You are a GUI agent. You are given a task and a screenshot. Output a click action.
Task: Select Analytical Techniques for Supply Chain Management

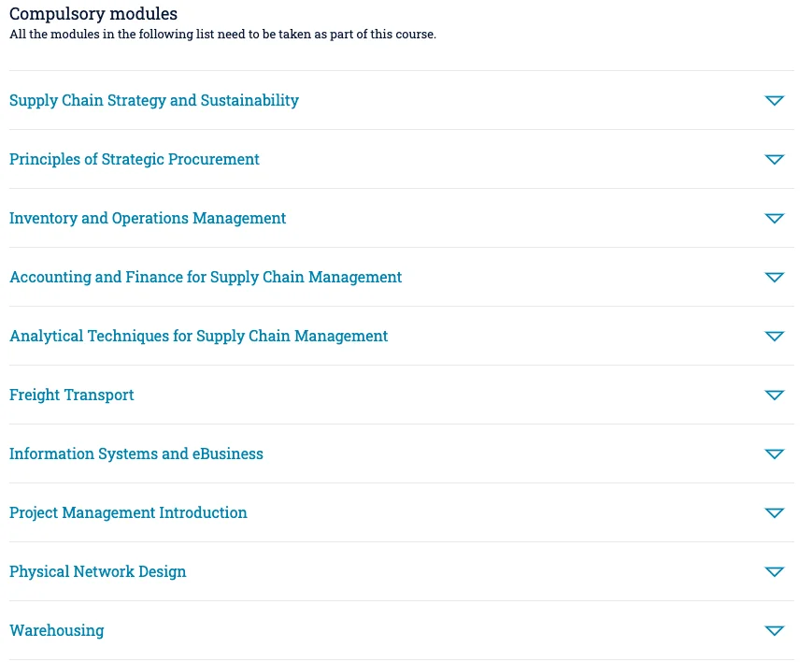point(198,336)
